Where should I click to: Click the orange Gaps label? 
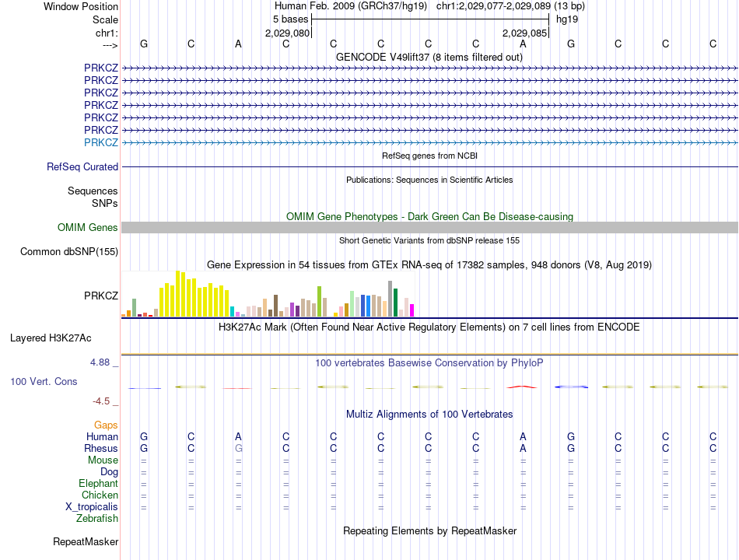[106, 425]
